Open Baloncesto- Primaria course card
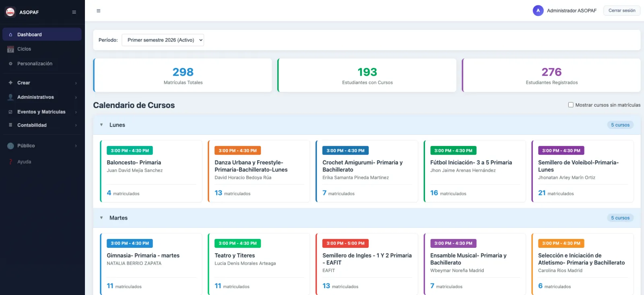Image resolution: width=644 pixels, height=295 pixels. click(151, 171)
